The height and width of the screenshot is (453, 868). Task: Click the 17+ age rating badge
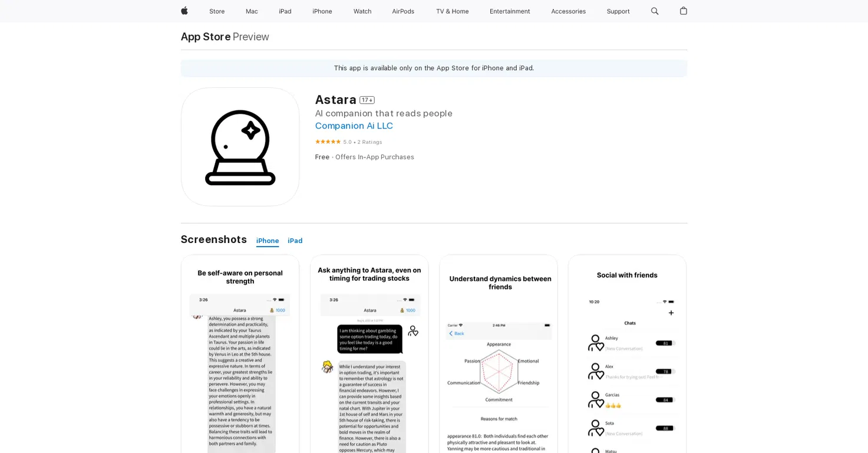(367, 100)
